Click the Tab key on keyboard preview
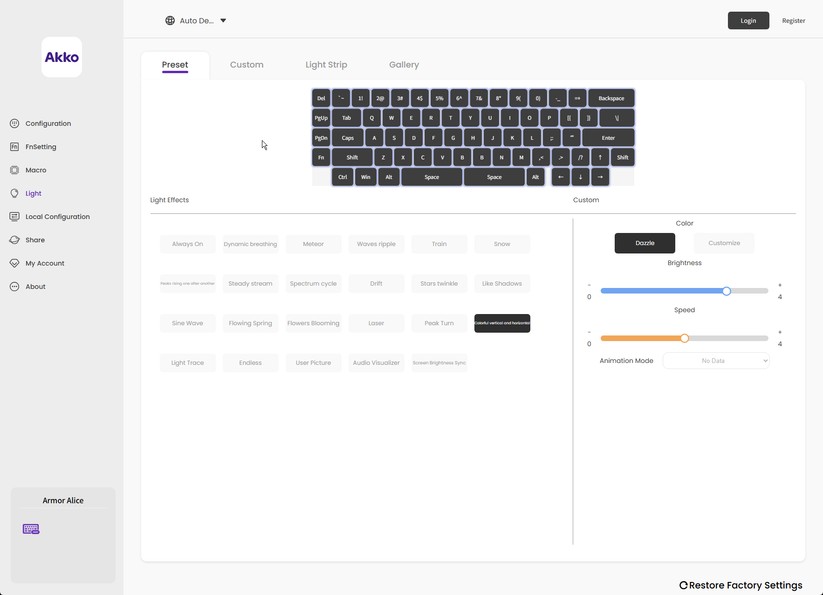Image resolution: width=823 pixels, height=595 pixels. coord(346,118)
